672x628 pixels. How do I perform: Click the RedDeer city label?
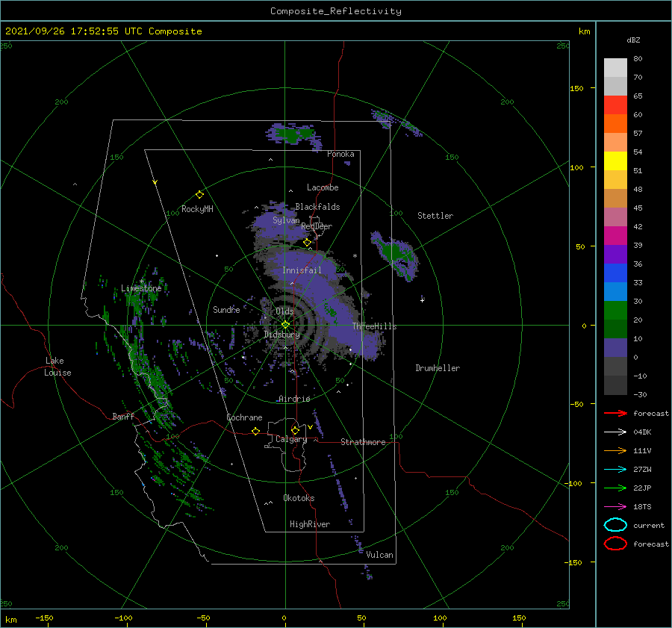(x=317, y=226)
